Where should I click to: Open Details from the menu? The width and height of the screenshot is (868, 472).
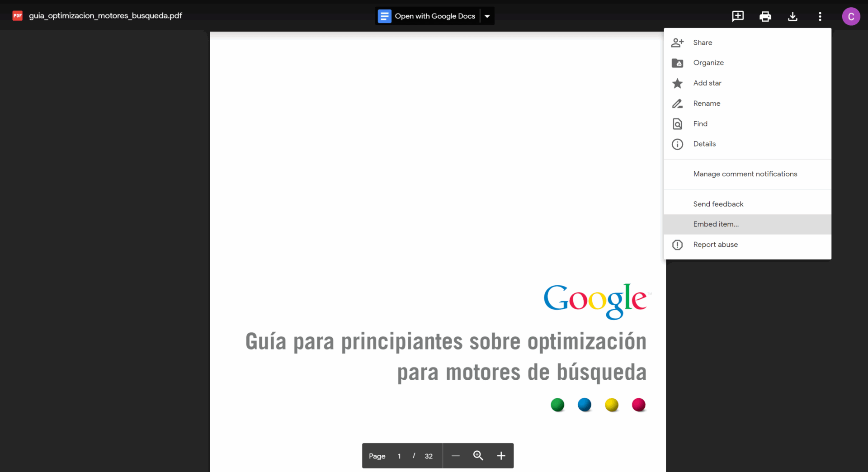(747, 144)
